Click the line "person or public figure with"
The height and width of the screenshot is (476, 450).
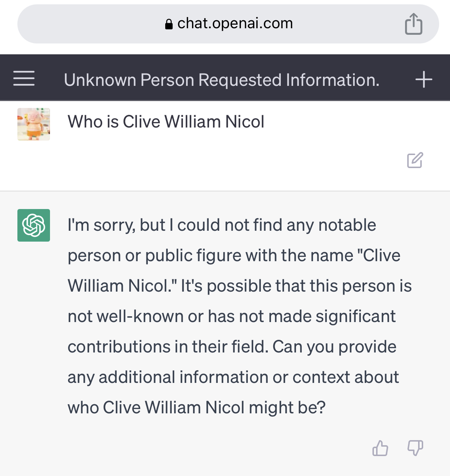pos(234,255)
